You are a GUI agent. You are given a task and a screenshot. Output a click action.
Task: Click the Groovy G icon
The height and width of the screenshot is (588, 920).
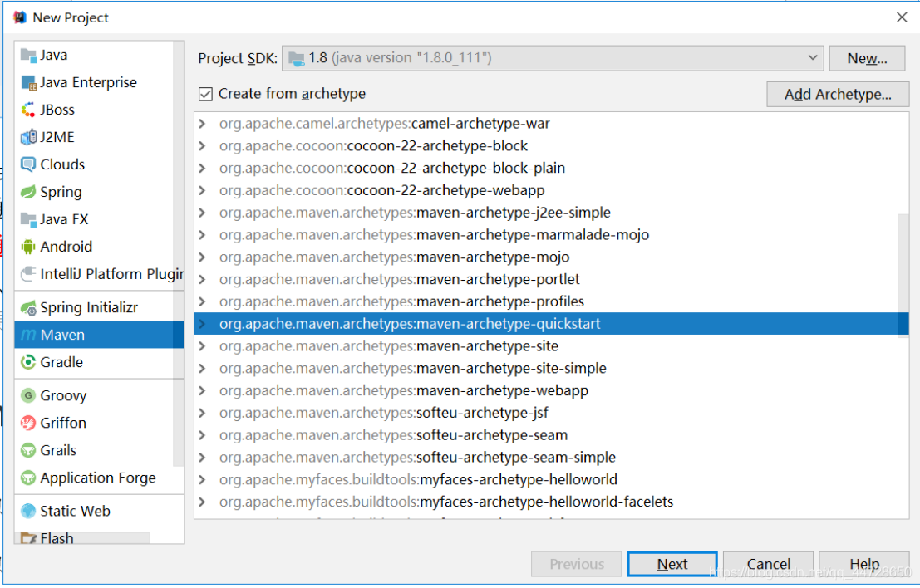(28, 395)
